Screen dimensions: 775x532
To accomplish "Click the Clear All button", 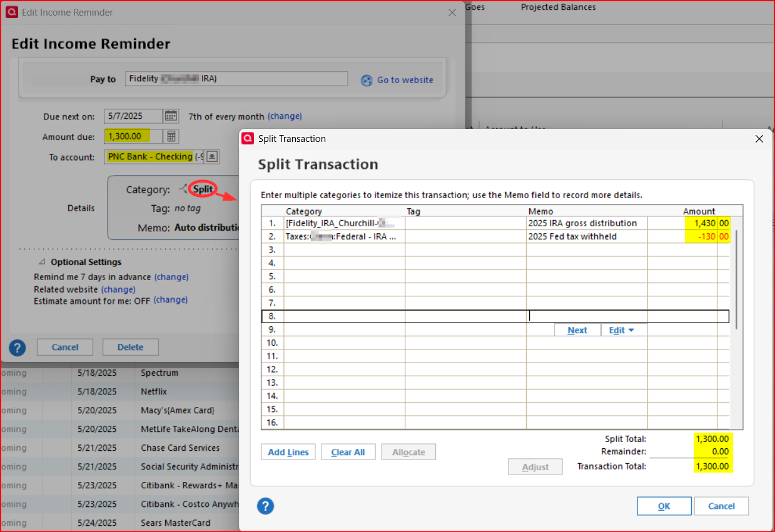I will coord(348,452).
